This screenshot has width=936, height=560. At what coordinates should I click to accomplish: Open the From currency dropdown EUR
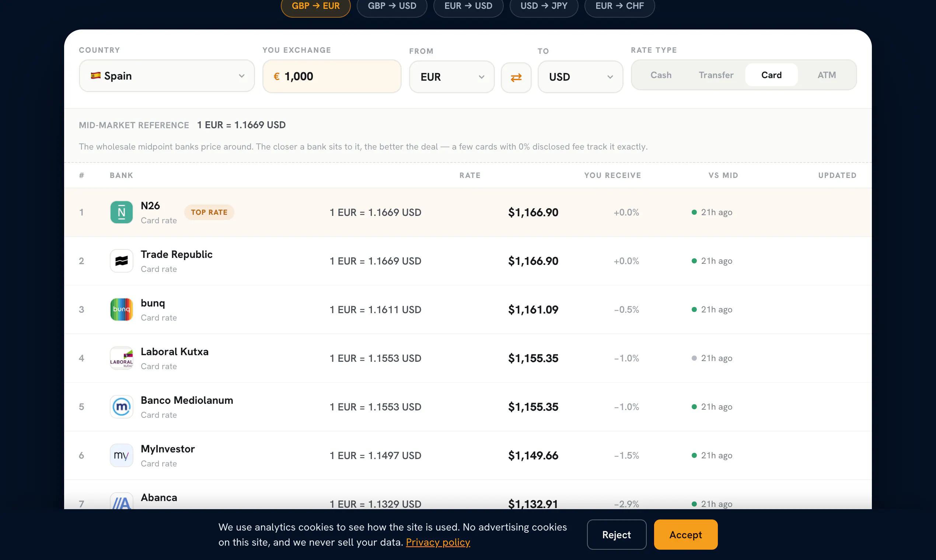[x=452, y=77]
